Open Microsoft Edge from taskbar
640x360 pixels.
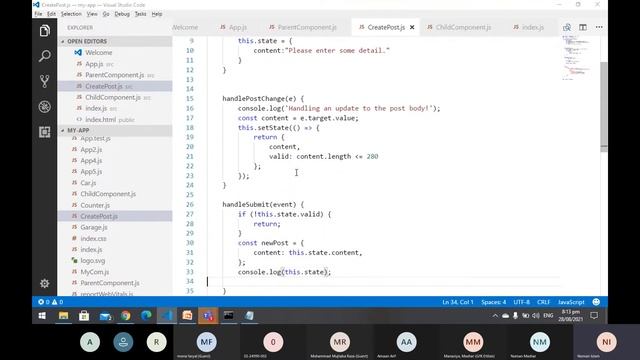(146, 316)
